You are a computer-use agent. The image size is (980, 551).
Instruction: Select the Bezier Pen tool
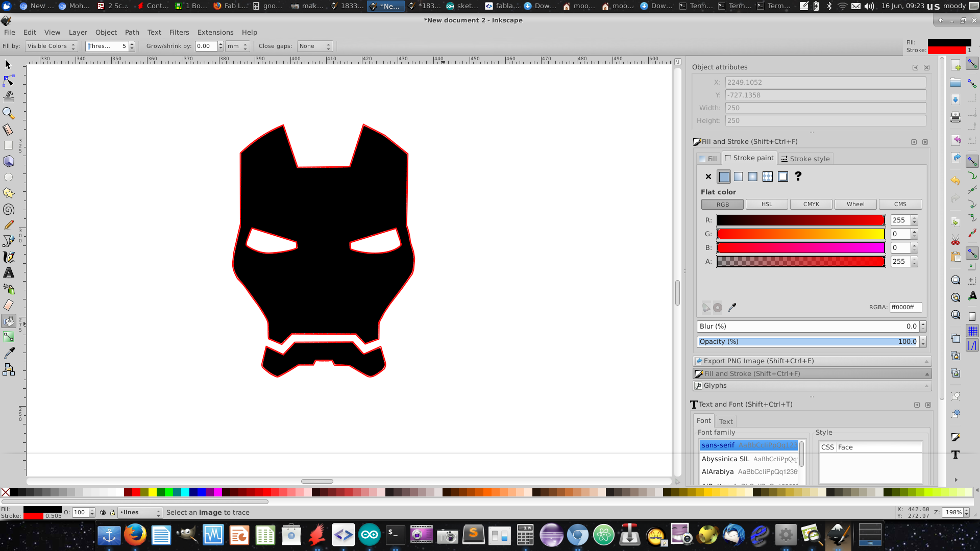coord(8,241)
